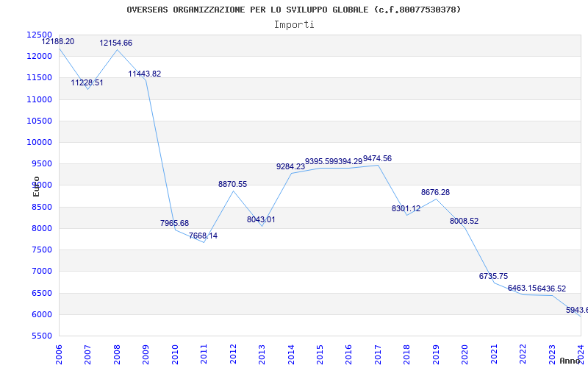
Task: Select the 8301.12 data label
Action: point(406,208)
